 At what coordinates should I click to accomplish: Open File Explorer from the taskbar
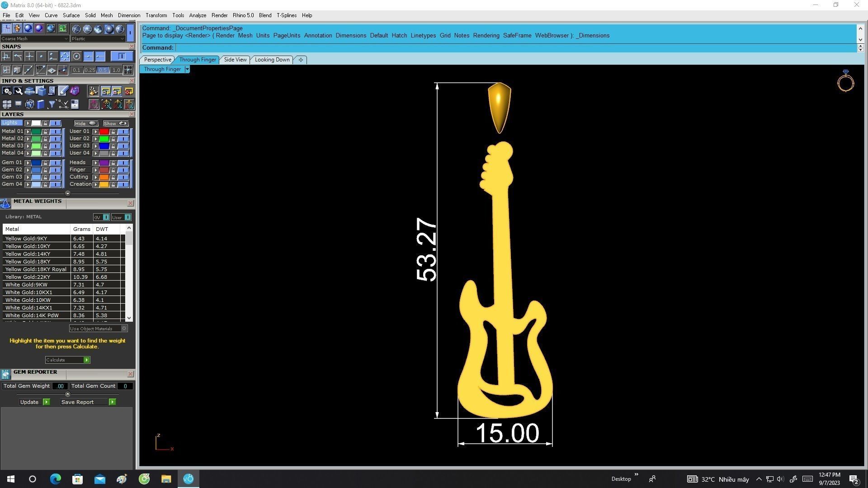[166, 479]
